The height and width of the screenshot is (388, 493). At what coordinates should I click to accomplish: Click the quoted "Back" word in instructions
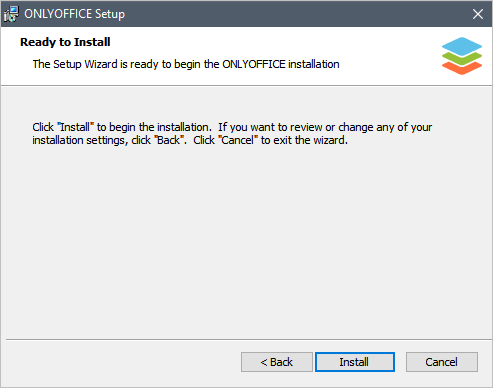tap(169, 140)
